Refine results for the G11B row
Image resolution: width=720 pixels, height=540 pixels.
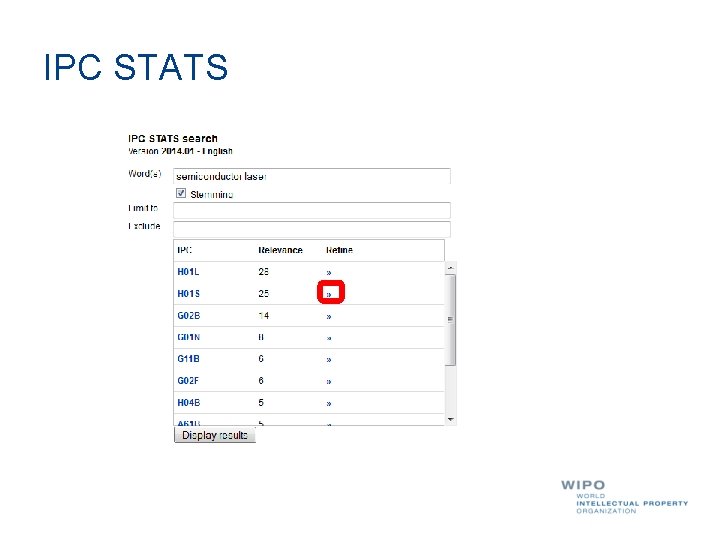tap(329, 360)
